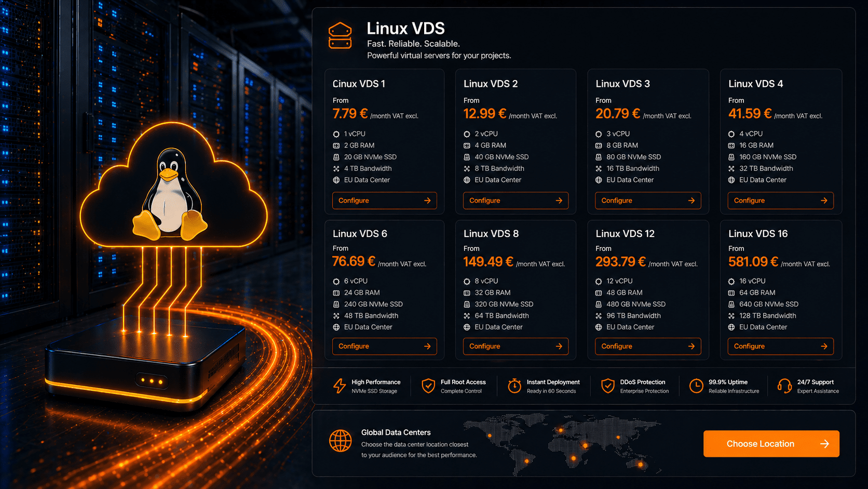This screenshot has height=489, width=868.
Task: Click the 24/7 Support feature label
Action: 816,382
